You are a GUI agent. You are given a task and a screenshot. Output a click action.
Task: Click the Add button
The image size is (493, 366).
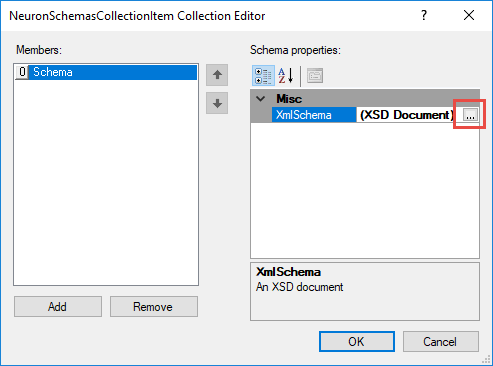[58, 306]
